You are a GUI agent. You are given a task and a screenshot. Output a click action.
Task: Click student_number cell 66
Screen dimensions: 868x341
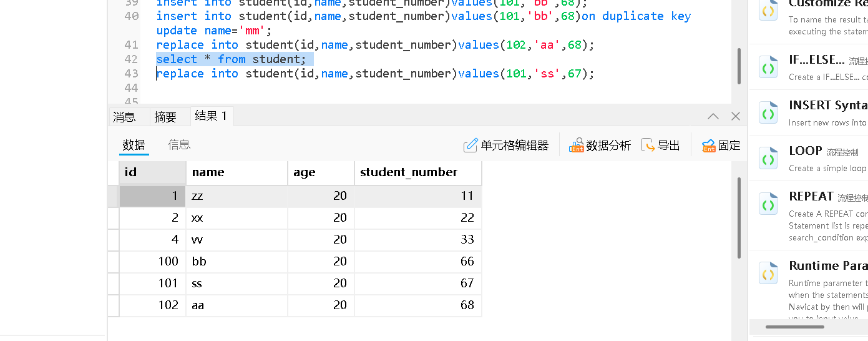point(418,262)
